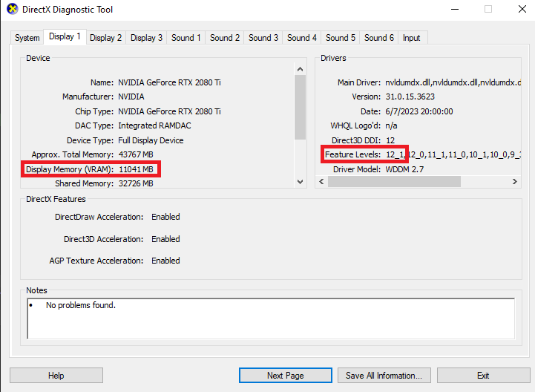
Task: Click the Device list vertical scrollbar thumb
Action: (x=300, y=107)
